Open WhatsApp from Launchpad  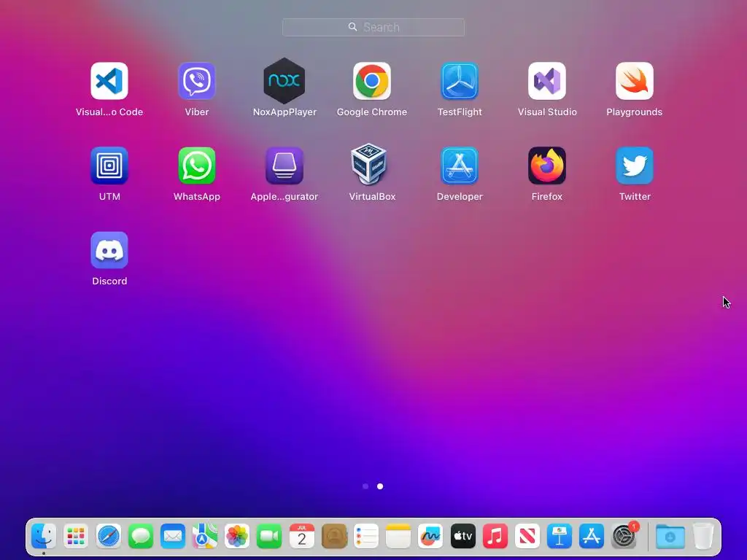197,166
